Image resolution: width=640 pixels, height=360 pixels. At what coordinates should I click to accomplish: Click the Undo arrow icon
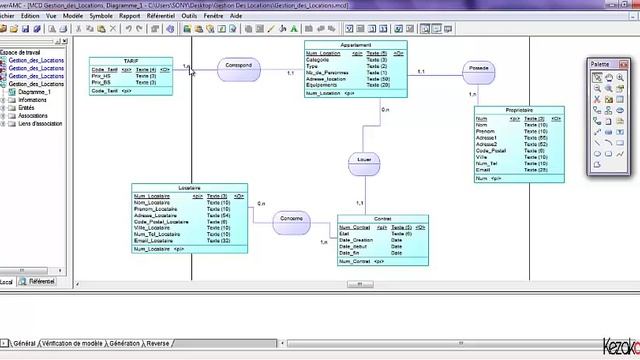pyautogui.click(x=128, y=29)
